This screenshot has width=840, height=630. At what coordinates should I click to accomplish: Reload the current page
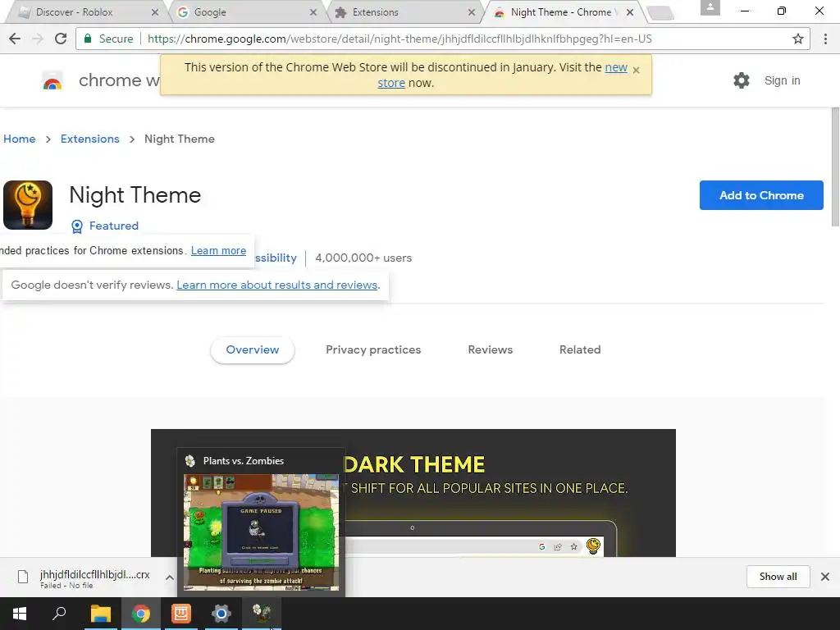pos(61,39)
